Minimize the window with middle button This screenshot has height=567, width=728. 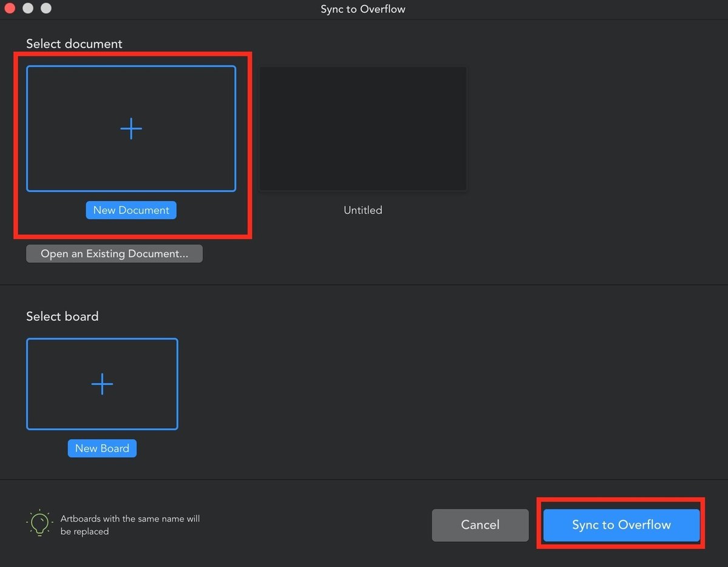pos(28,8)
